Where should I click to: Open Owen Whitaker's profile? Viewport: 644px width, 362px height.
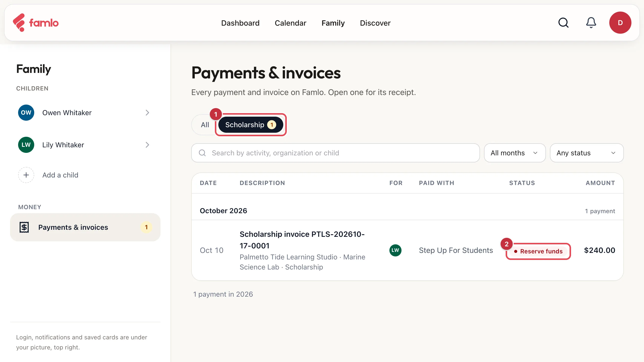(x=85, y=113)
